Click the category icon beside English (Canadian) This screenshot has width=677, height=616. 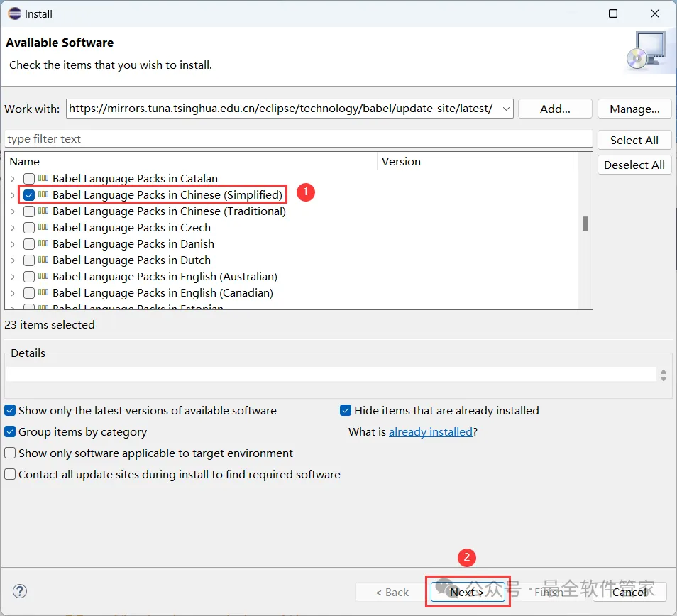(43, 292)
